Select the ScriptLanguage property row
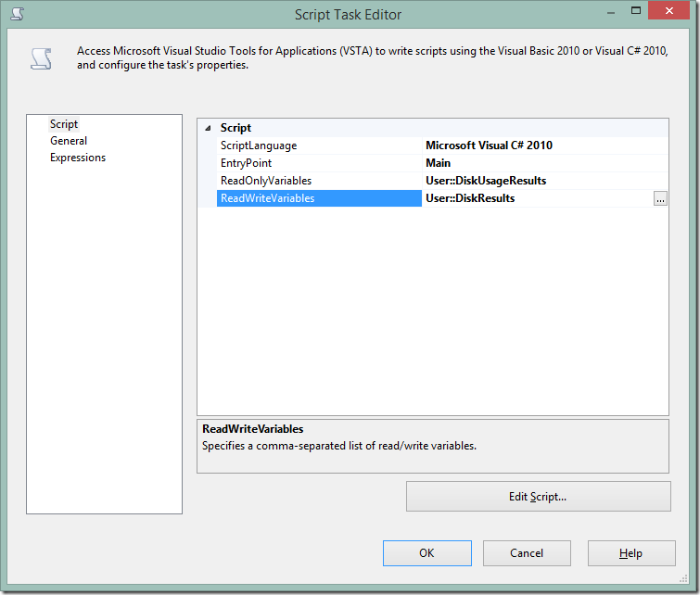 [433, 146]
